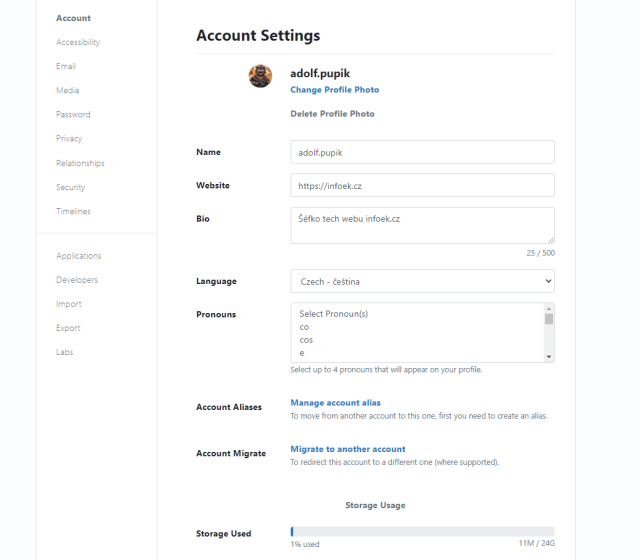Select the 'cos' pronoun option
This screenshot has height=560, width=640.
pyautogui.click(x=306, y=340)
